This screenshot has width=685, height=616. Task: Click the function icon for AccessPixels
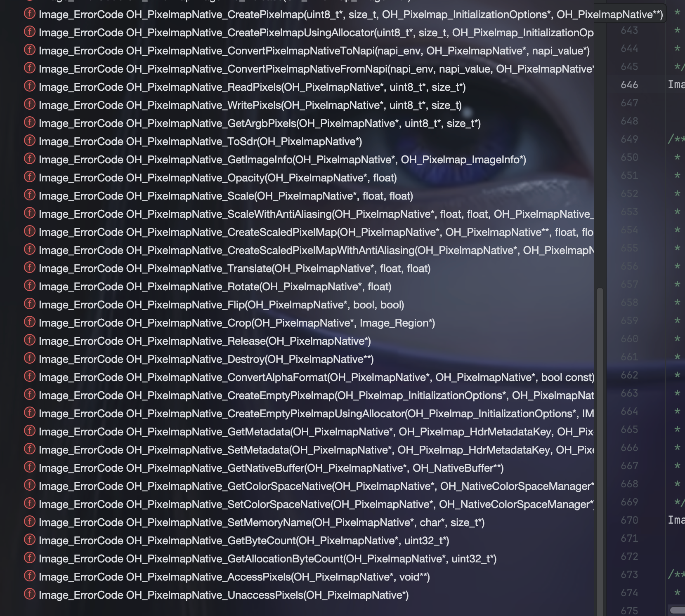coord(30,576)
